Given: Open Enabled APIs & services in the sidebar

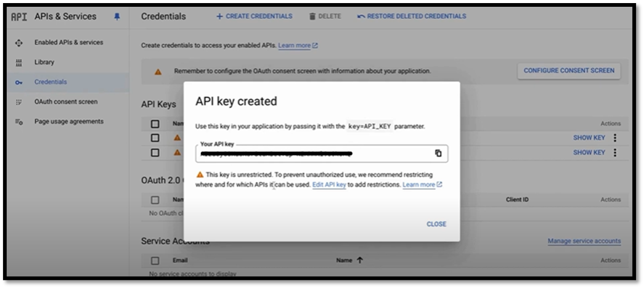Looking at the screenshot, I should (68, 43).
